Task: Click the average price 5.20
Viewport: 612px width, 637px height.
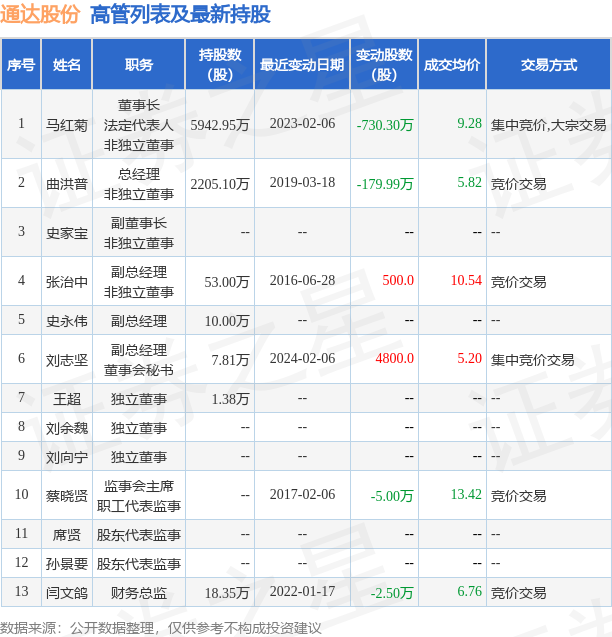Action: click(469, 358)
